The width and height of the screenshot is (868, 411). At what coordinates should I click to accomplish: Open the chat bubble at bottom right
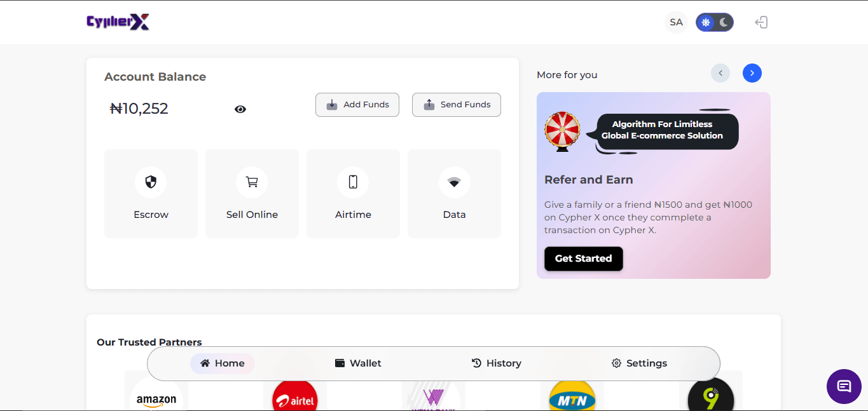(x=844, y=386)
